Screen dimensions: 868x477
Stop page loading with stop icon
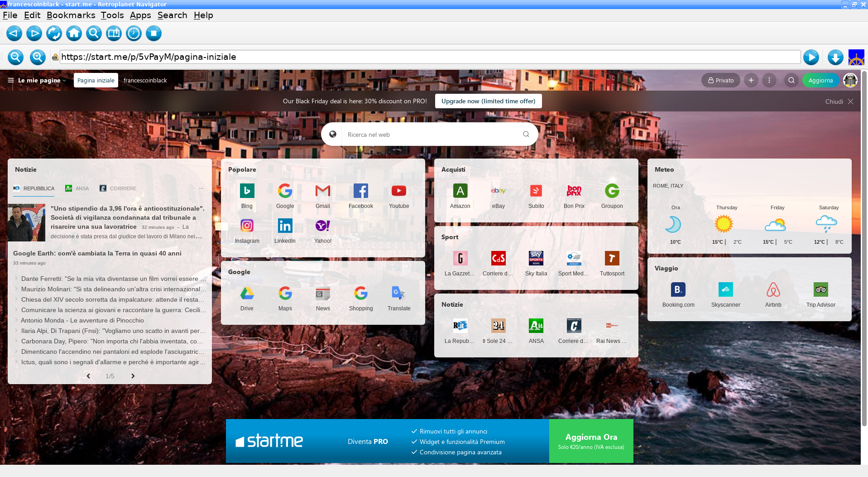(x=153, y=33)
